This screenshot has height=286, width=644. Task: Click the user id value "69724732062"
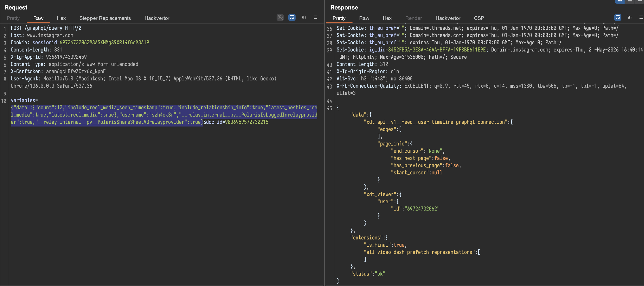422,209
